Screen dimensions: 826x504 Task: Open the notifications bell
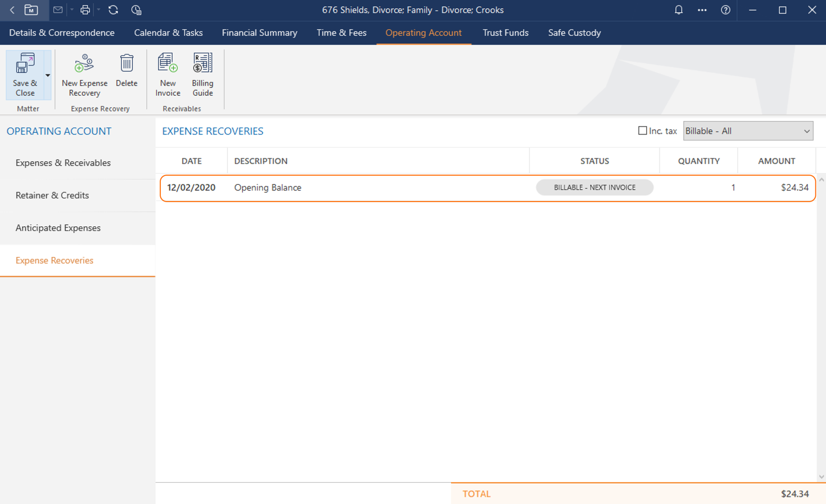[678, 10]
